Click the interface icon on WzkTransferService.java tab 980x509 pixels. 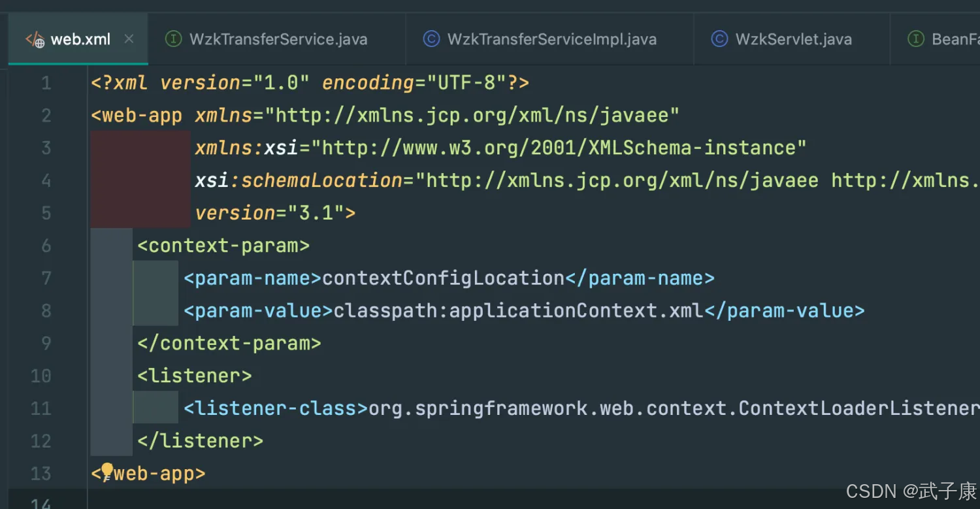click(x=173, y=39)
